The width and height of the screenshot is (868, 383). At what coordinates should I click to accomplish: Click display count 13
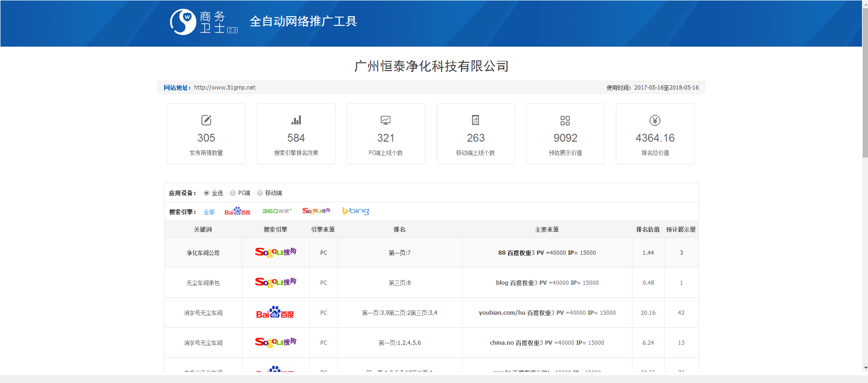click(x=681, y=343)
